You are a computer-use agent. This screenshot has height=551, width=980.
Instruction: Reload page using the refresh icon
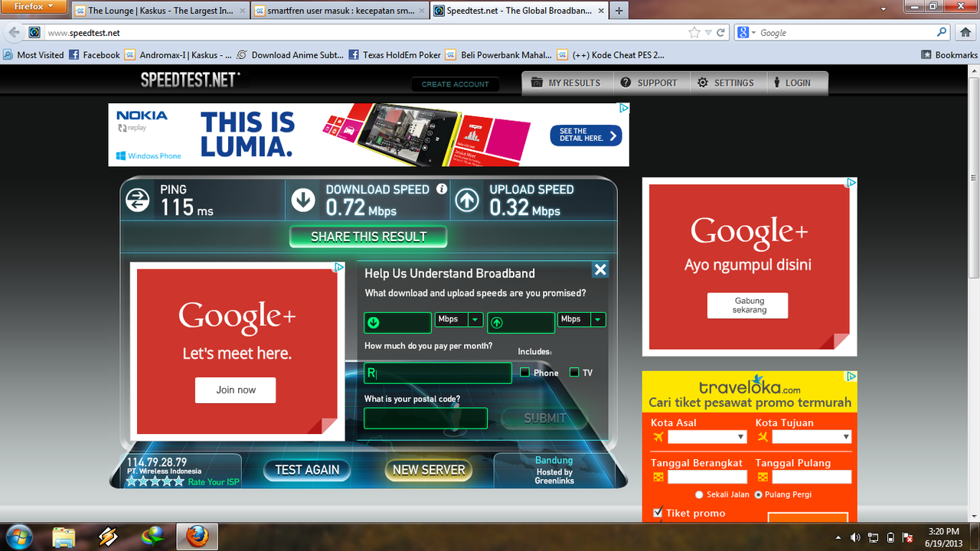pyautogui.click(x=720, y=33)
